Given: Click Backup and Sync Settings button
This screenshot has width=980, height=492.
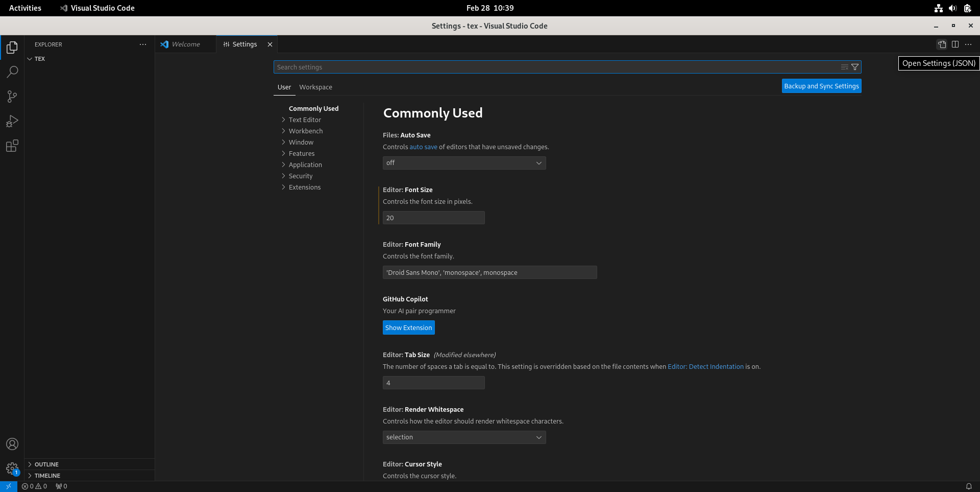Looking at the screenshot, I should pos(821,86).
